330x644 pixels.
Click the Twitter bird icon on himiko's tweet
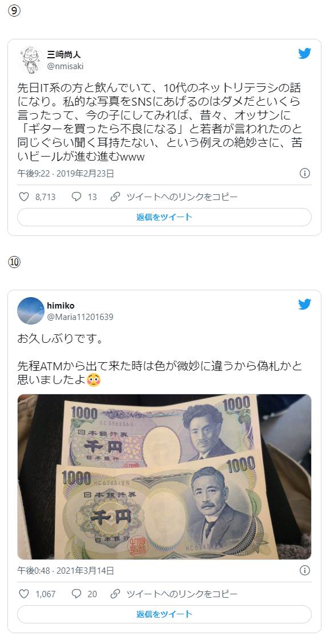[x=304, y=305]
